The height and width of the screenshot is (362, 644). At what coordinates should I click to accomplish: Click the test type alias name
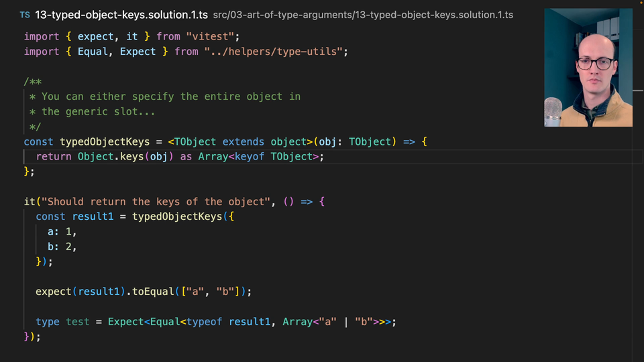pyautogui.click(x=77, y=322)
